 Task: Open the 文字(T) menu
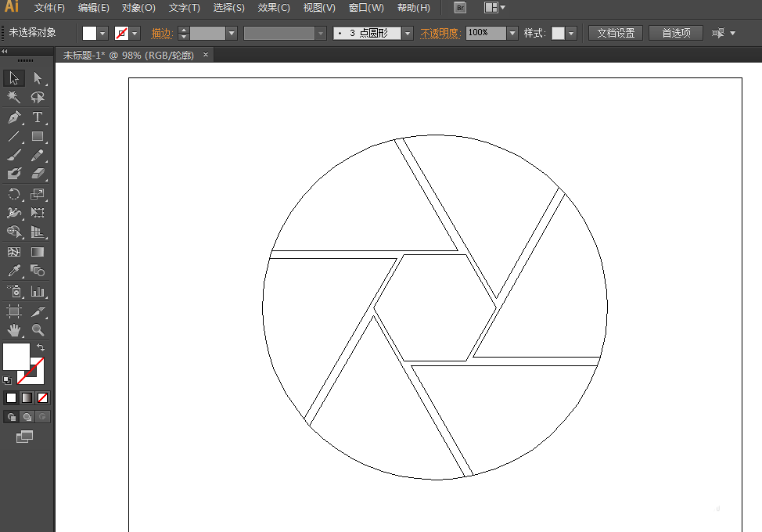click(x=184, y=8)
